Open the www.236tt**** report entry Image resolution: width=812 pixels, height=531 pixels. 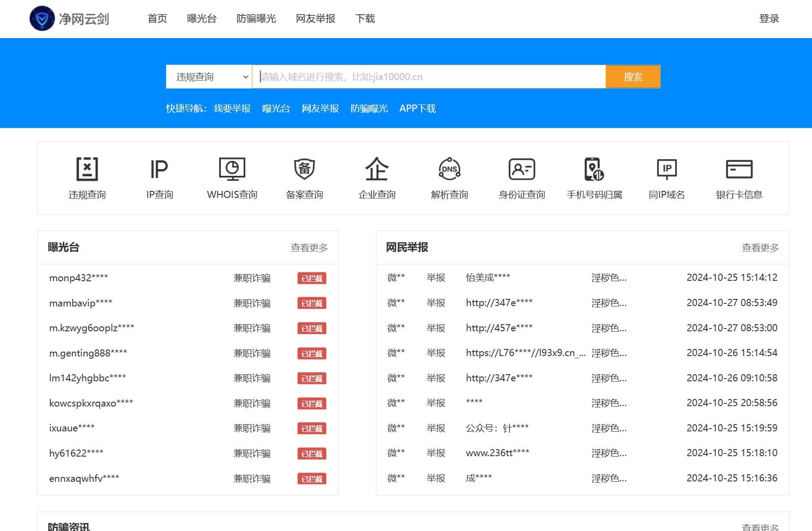pyautogui.click(x=498, y=453)
